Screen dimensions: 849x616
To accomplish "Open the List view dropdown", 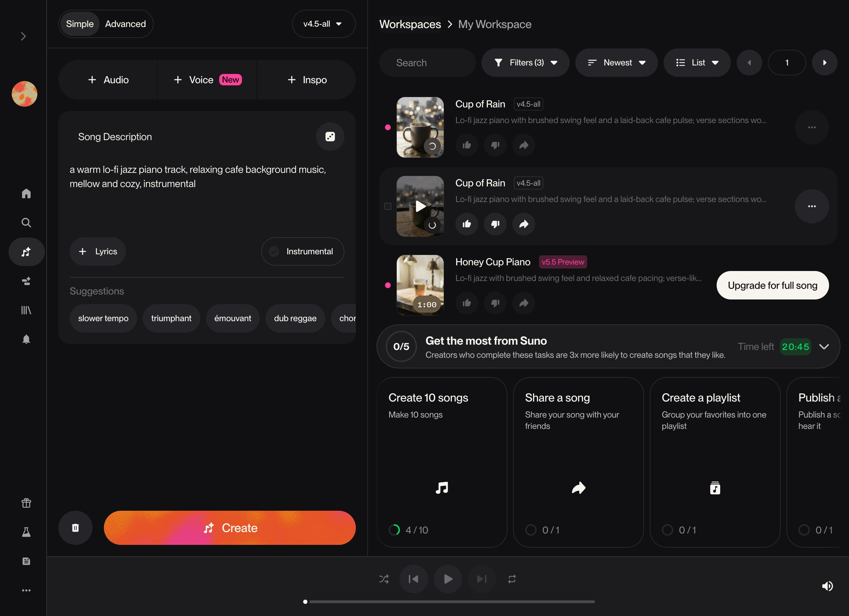I will click(x=697, y=63).
